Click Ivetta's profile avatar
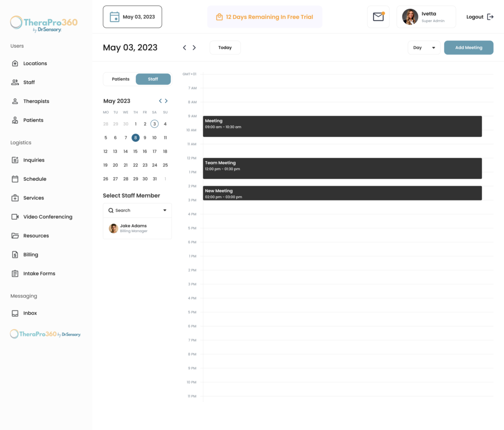 410,17
